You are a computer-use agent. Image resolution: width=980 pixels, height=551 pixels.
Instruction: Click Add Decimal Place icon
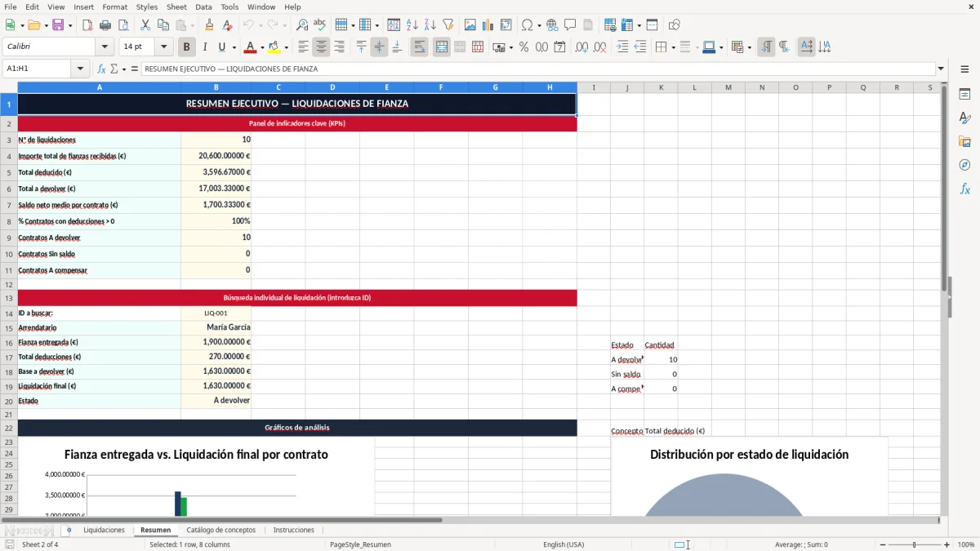point(581,47)
